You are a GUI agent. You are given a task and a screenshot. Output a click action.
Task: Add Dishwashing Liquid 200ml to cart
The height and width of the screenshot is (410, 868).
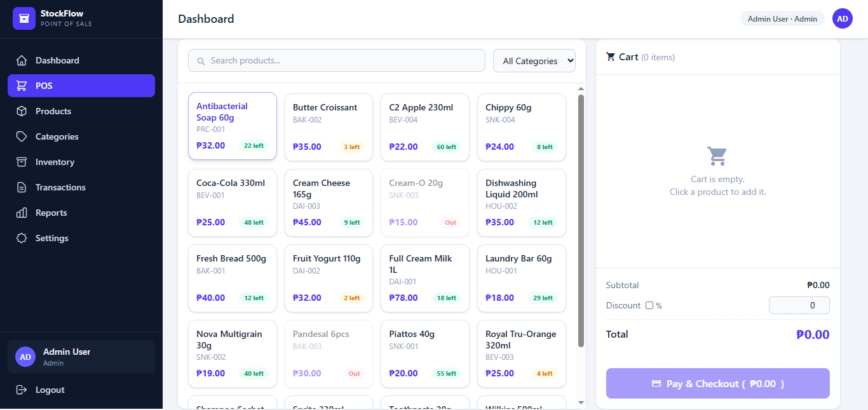(522, 202)
